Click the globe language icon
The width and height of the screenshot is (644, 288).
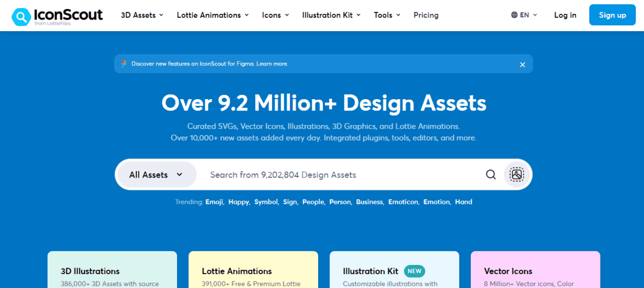tap(514, 15)
